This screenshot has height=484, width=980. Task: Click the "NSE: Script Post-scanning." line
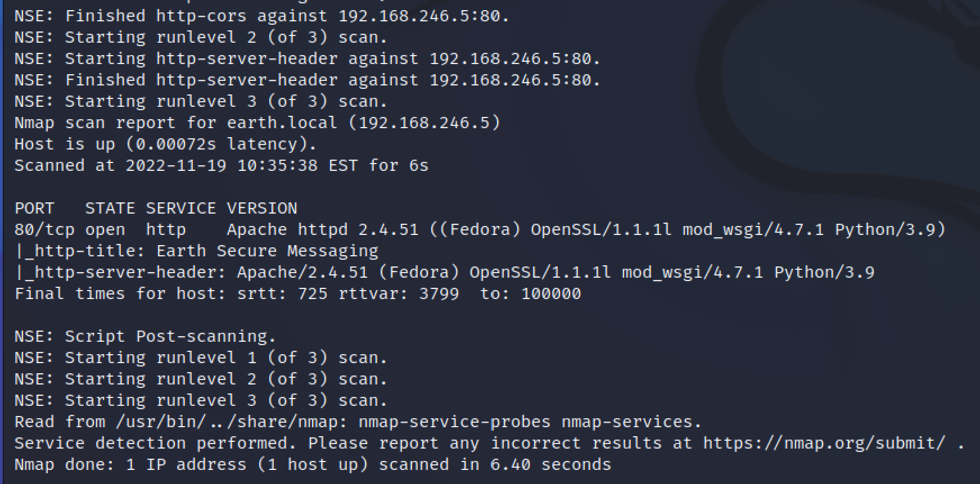tap(145, 336)
